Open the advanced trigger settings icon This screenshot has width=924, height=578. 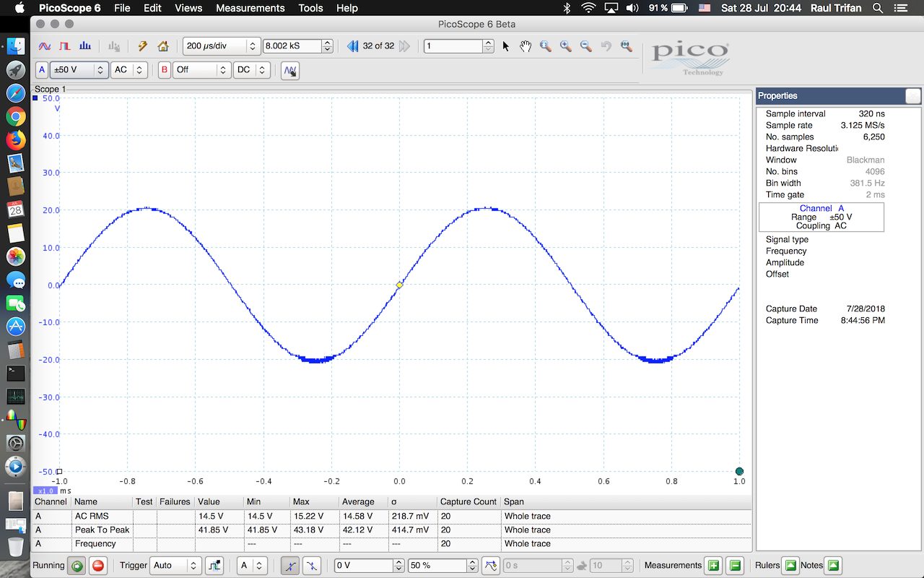click(214, 565)
